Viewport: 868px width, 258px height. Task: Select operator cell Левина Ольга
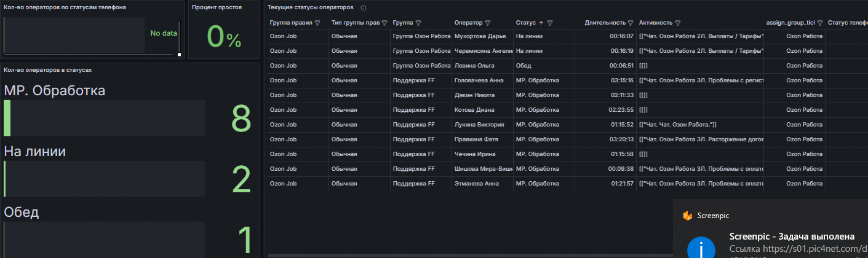[482, 66]
